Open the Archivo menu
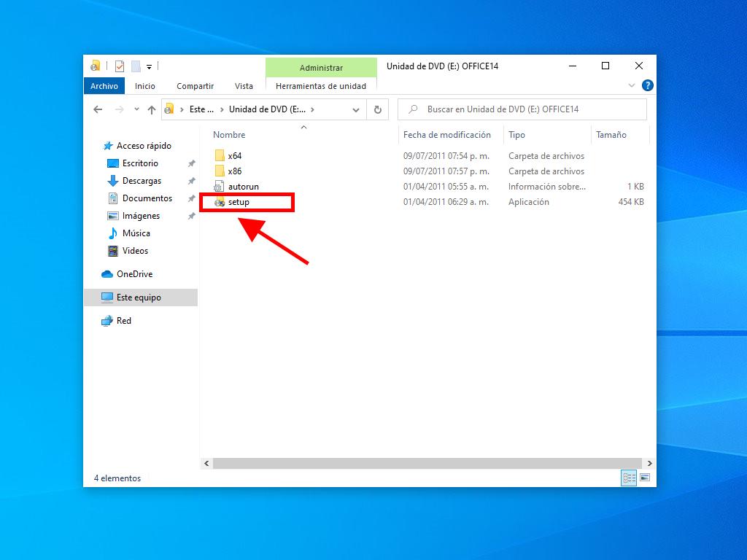 point(104,86)
